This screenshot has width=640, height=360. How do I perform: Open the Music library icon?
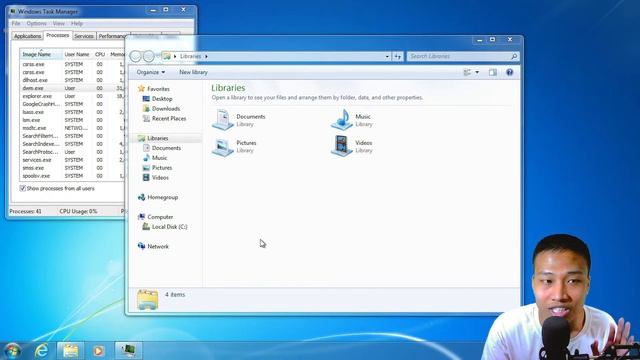(342, 120)
